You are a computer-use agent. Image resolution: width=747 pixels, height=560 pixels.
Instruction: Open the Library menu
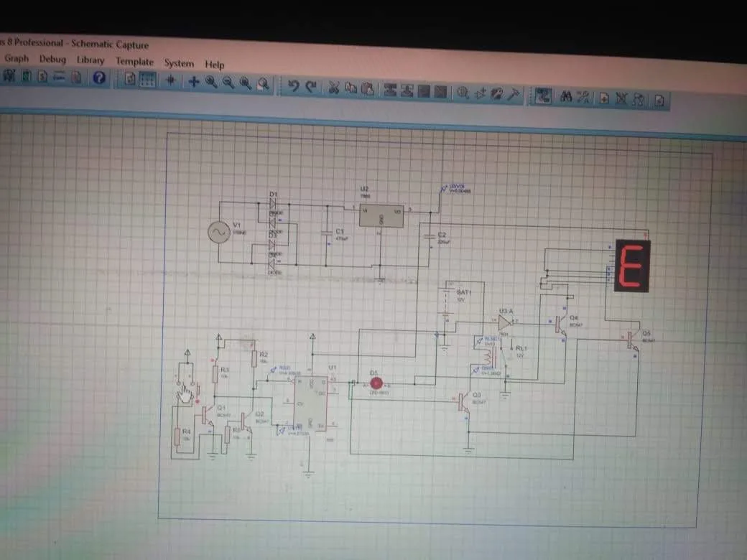click(91, 60)
